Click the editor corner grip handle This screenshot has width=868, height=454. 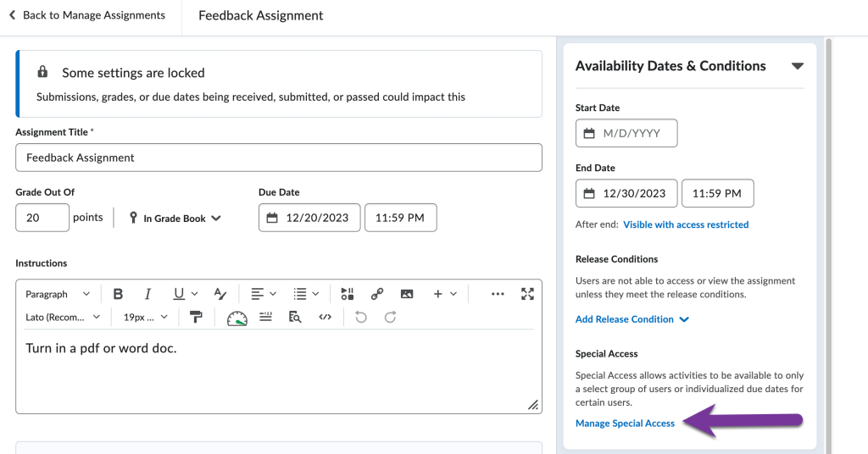point(533,406)
